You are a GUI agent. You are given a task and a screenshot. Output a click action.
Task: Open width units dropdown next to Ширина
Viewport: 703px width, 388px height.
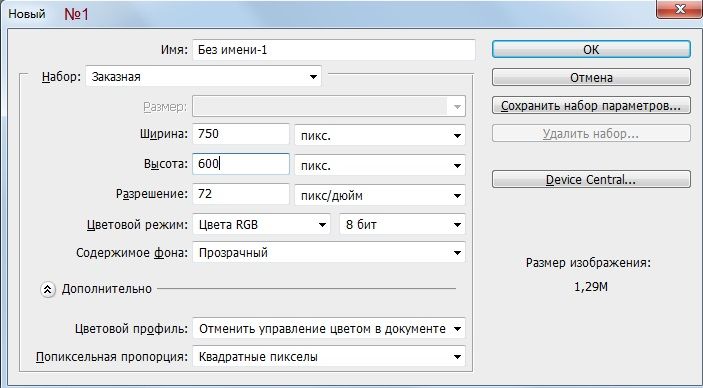pos(380,135)
